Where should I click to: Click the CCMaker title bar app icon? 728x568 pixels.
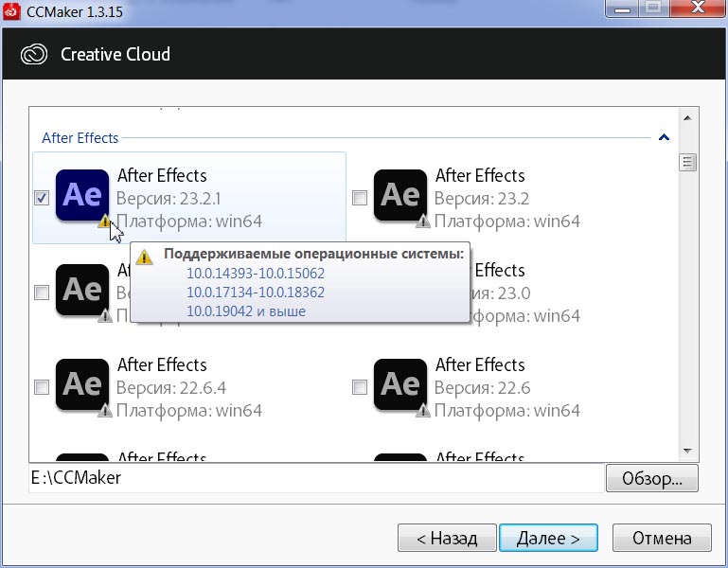pyautogui.click(x=11, y=10)
